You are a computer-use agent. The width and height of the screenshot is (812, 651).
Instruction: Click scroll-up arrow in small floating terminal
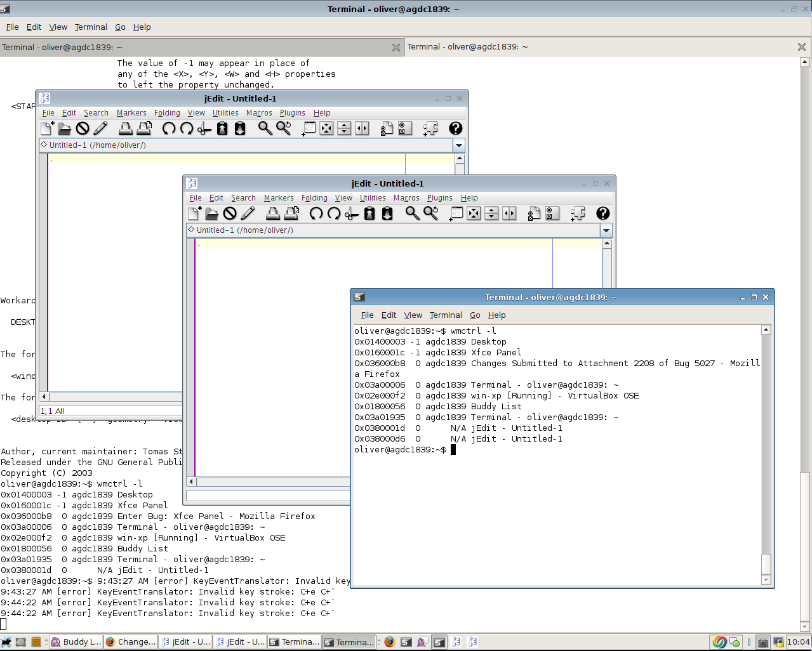pos(766,330)
